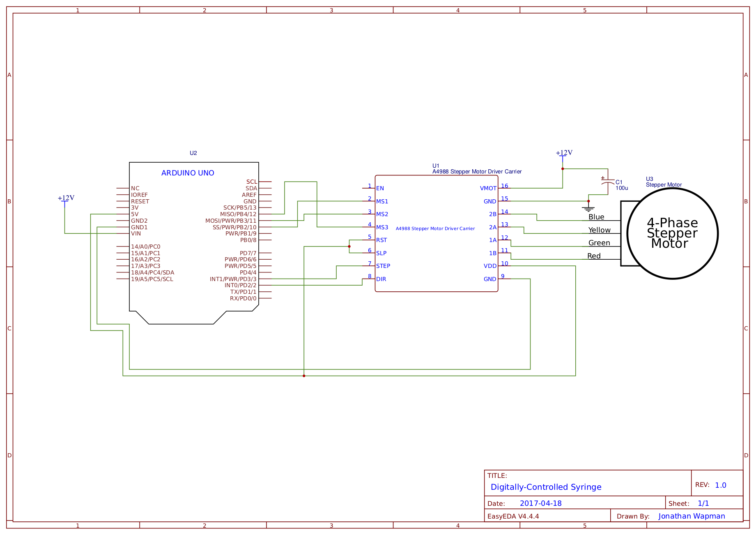Click the A4988 Stepper Motor Driver Carrier heading
The width and height of the screenshot is (756, 535).
pyautogui.click(x=477, y=171)
